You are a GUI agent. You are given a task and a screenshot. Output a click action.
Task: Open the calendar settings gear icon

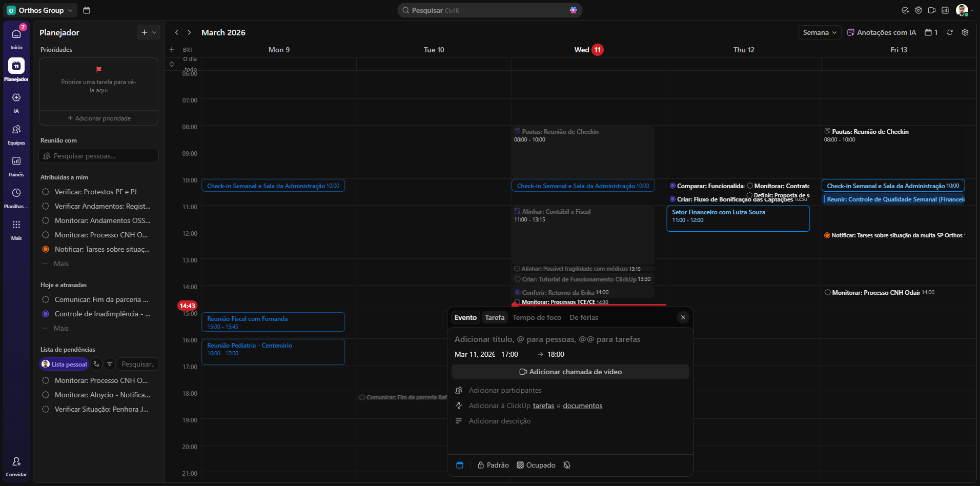click(x=965, y=32)
